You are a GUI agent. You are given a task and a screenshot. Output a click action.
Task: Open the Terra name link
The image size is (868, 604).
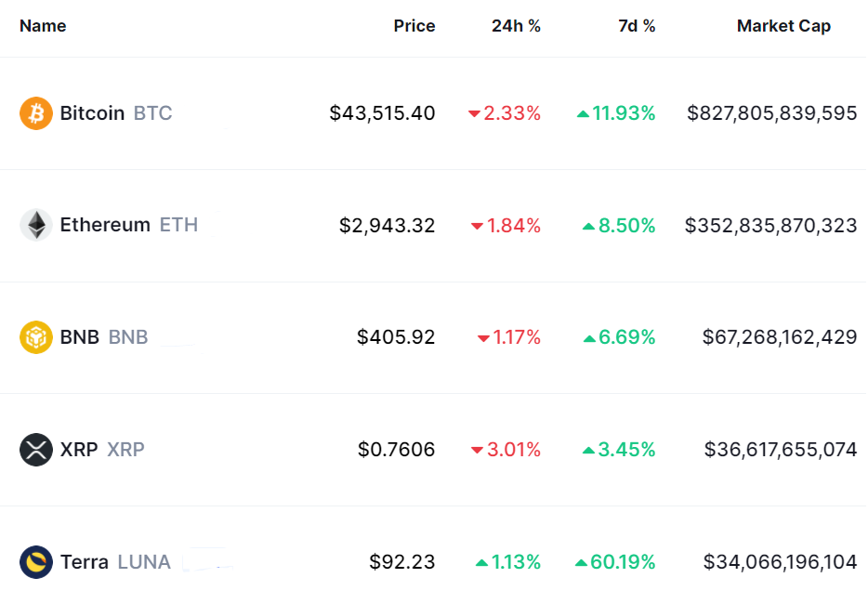click(x=85, y=562)
